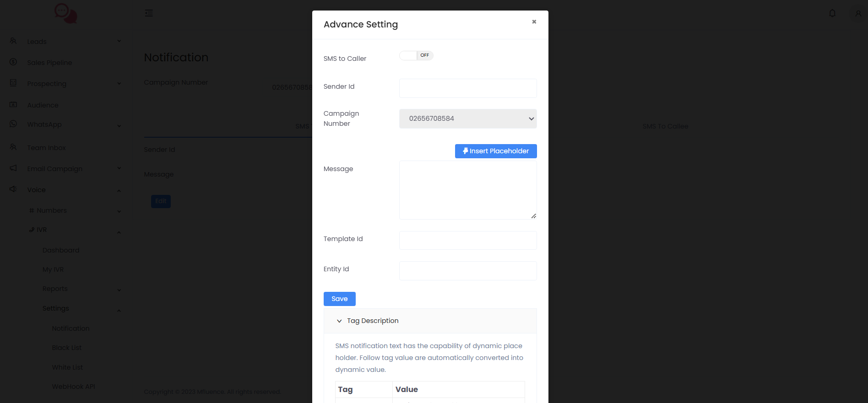Open WebHook API settings page
This screenshot has width=868, height=403.
pyautogui.click(x=73, y=386)
